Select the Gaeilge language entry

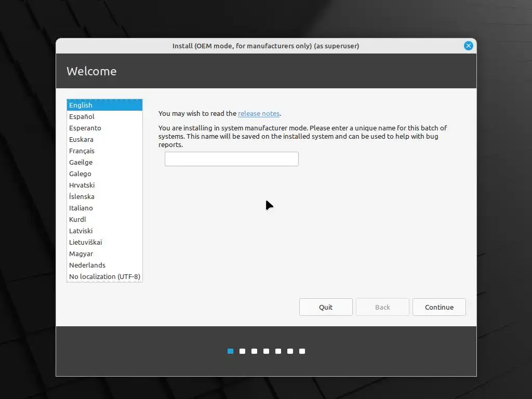tap(104, 162)
